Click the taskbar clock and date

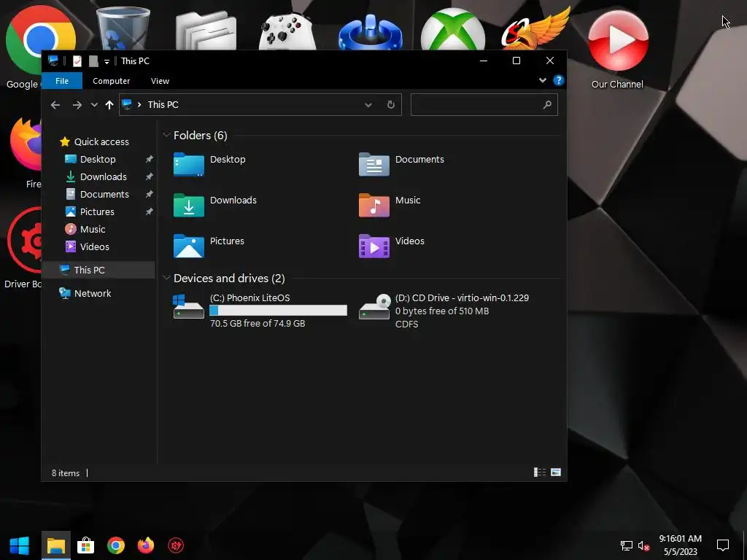681,545
